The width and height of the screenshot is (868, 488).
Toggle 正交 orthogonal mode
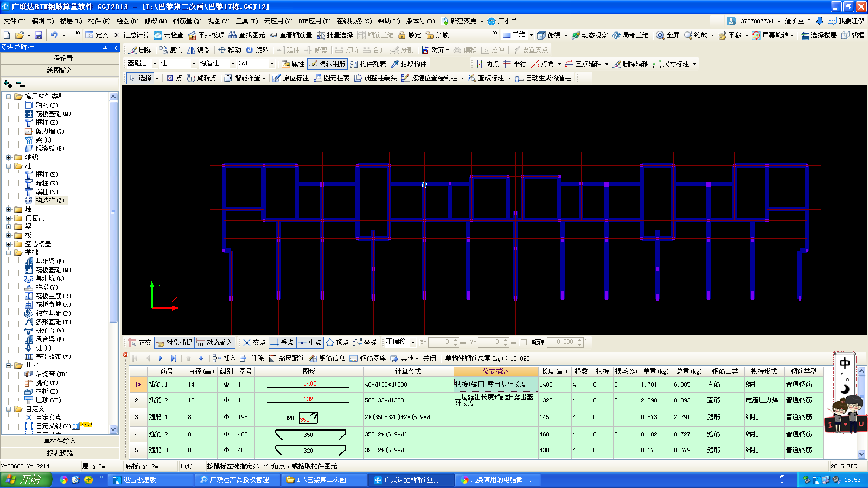140,343
